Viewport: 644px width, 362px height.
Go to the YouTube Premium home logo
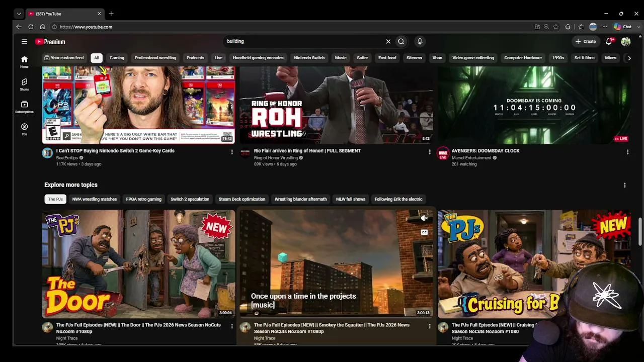(x=50, y=42)
